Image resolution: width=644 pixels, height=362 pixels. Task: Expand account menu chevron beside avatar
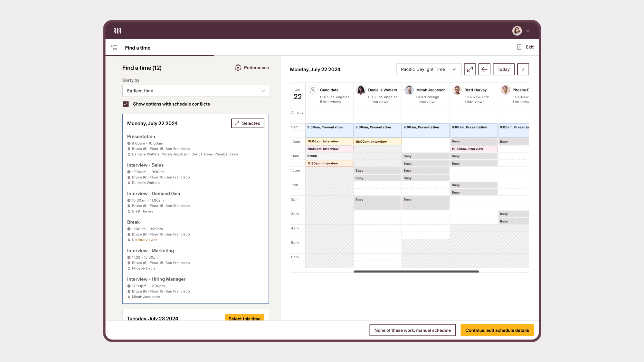[x=528, y=31]
